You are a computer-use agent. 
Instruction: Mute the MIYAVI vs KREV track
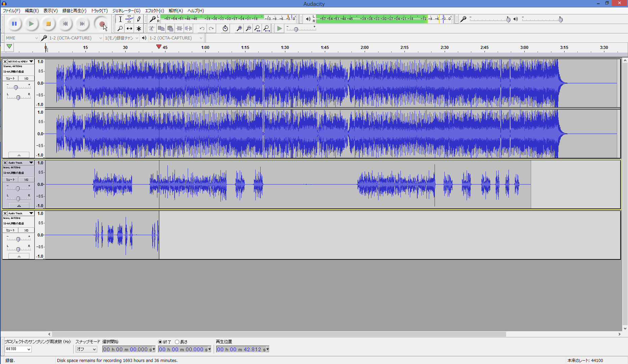tap(10, 78)
